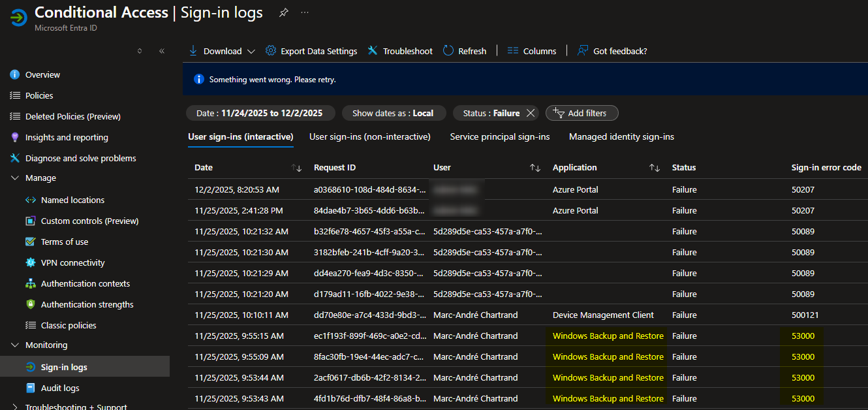This screenshot has width=868, height=410.
Task: Collapse the Manage section
Action: tap(15, 178)
